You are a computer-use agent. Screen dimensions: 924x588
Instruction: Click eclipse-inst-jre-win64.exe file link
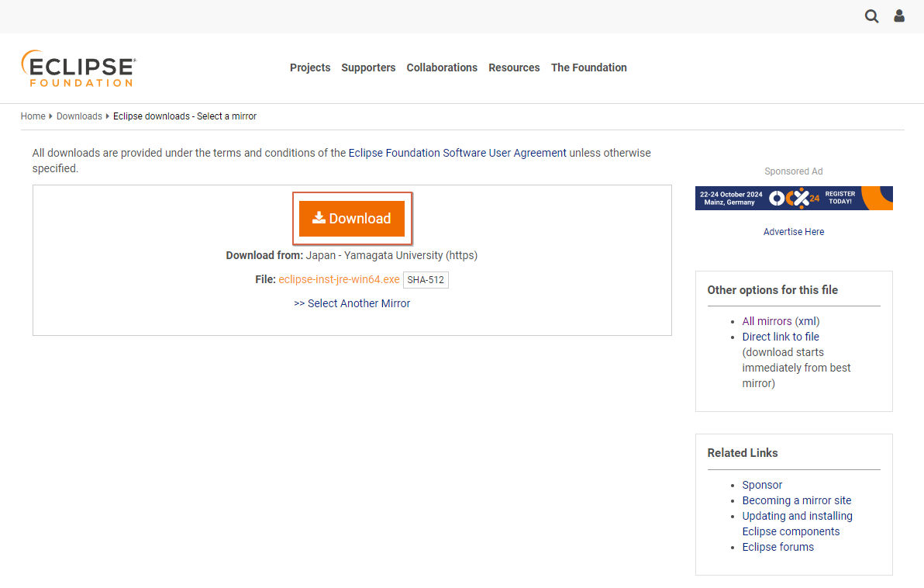point(339,279)
